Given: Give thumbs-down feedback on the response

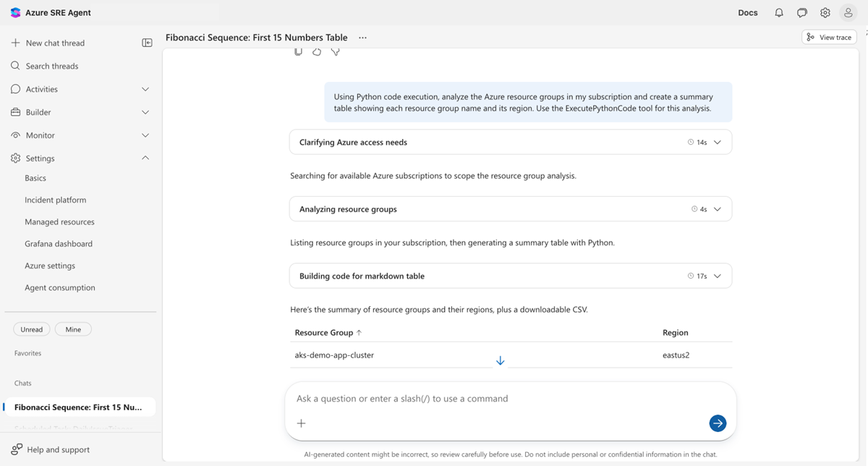Looking at the screenshot, I should pos(335,51).
